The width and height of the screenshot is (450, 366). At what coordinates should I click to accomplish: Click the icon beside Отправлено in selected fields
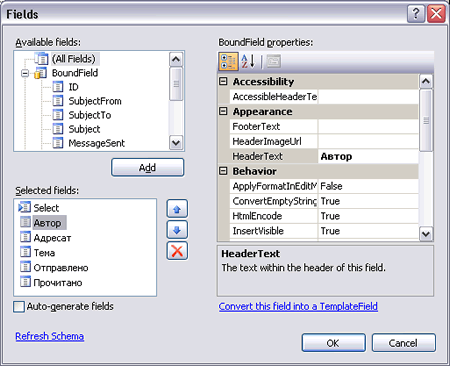pos(25,267)
